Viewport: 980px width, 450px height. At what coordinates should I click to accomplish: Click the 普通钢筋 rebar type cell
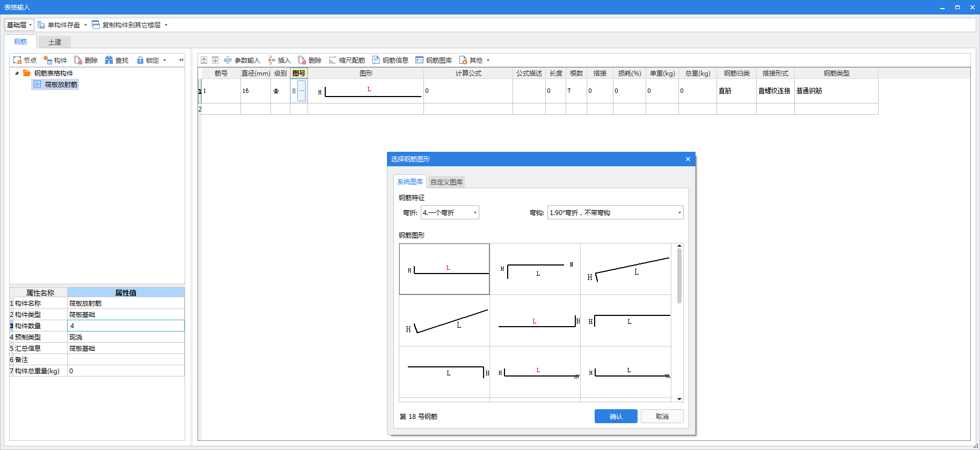coord(836,91)
